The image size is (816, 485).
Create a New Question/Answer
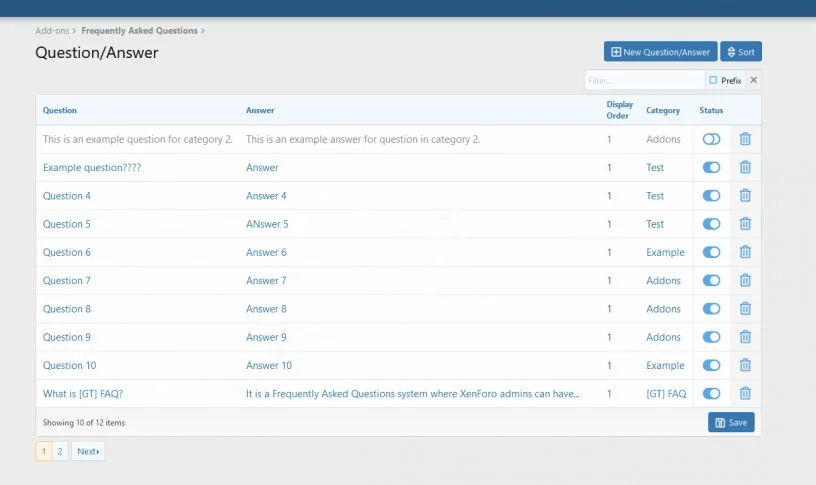[x=660, y=52]
